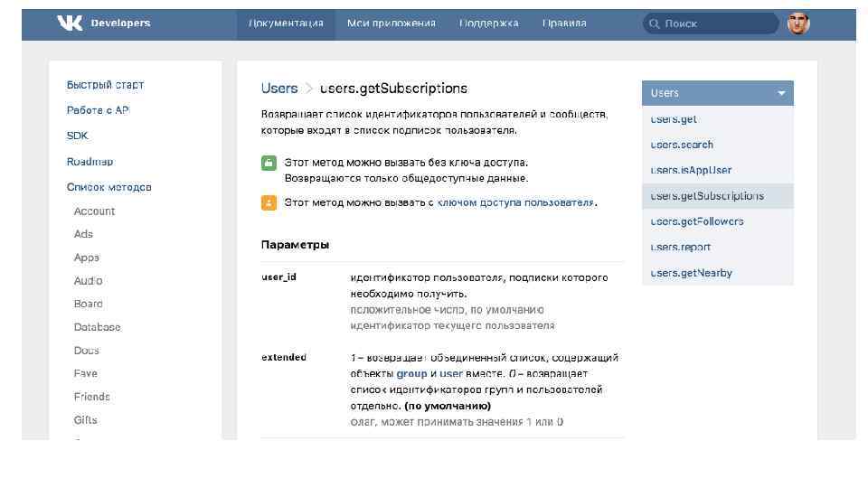Click the extended parameter name

point(283,358)
